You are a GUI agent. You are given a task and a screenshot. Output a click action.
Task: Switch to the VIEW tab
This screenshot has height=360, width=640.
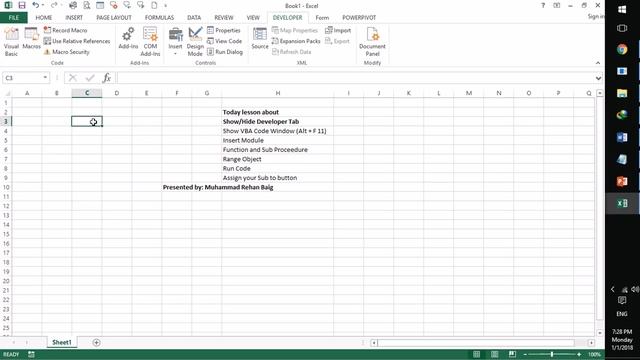[x=253, y=18]
